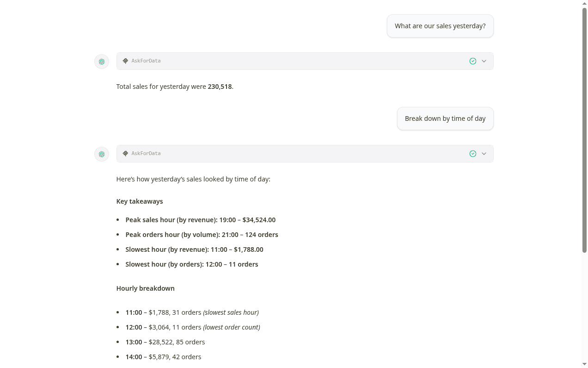Click the 'Hourly breakdown' heading
This screenshot has width=588, height=368.
click(145, 288)
